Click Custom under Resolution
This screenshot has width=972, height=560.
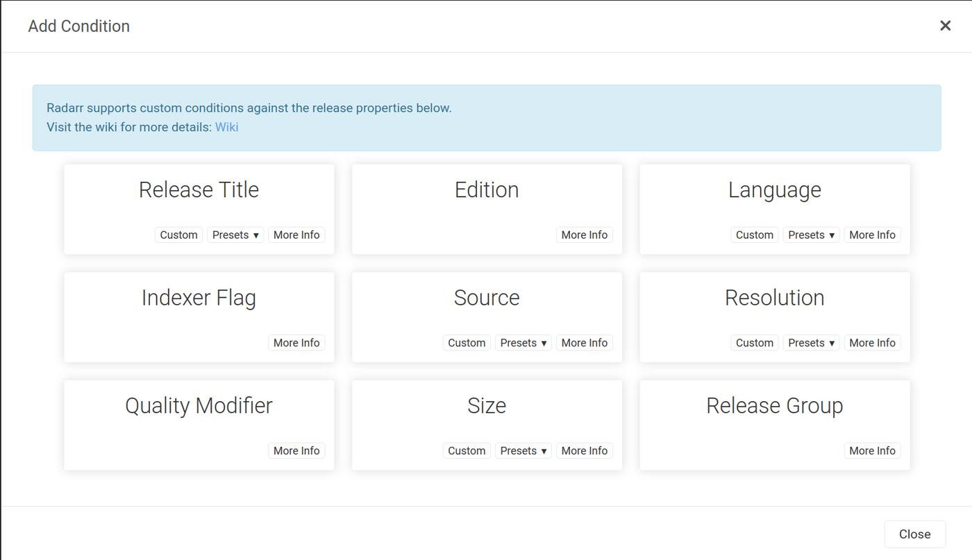pos(754,343)
